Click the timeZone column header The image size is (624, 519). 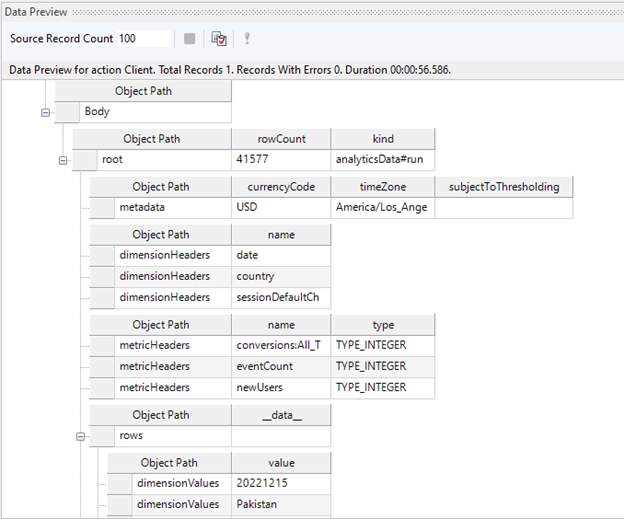382,187
